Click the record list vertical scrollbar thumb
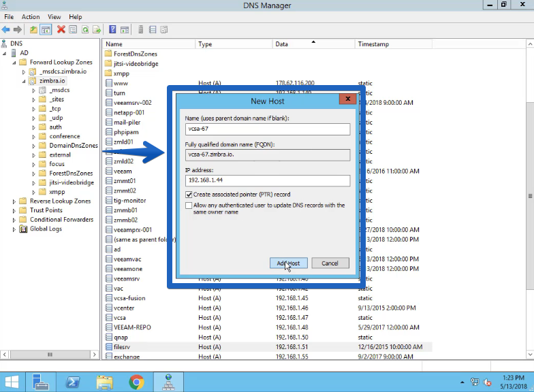 coord(530,196)
